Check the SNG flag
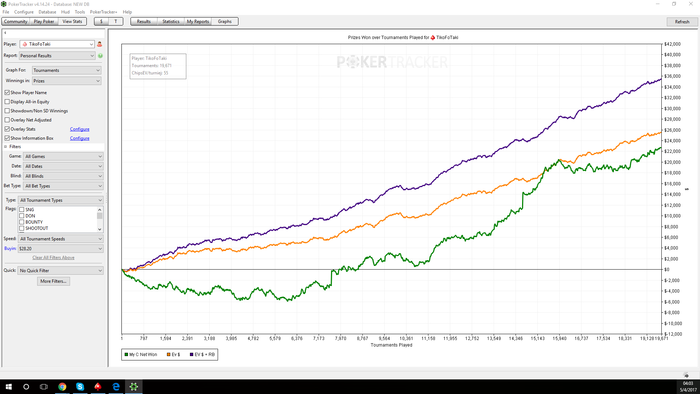The height and width of the screenshot is (394, 700). coord(21,210)
